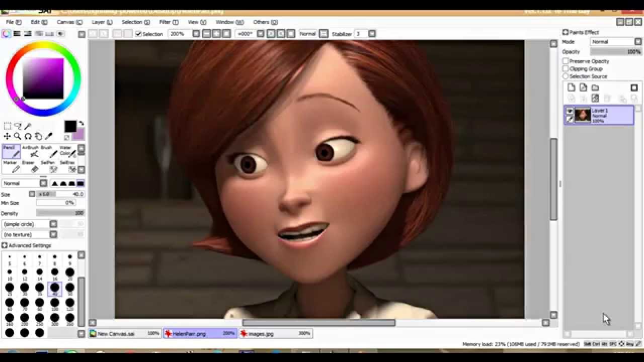Image resolution: width=644 pixels, height=362 pixels.
Task: Click the black foreground color swatch
Action: pyautogui.click(x=70, y=126)
